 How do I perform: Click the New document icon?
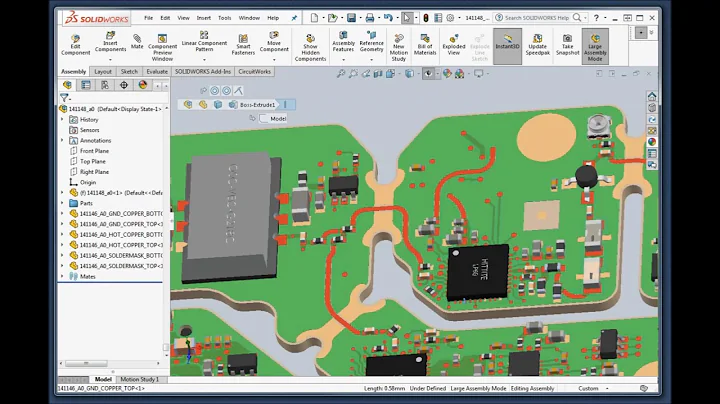tap(314, 18)
